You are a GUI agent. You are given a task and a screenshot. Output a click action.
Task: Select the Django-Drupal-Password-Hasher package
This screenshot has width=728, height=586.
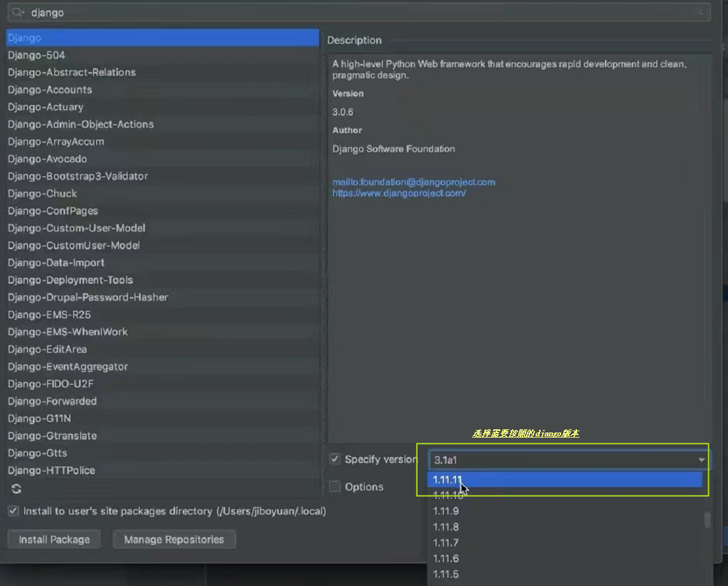(162, 297)
